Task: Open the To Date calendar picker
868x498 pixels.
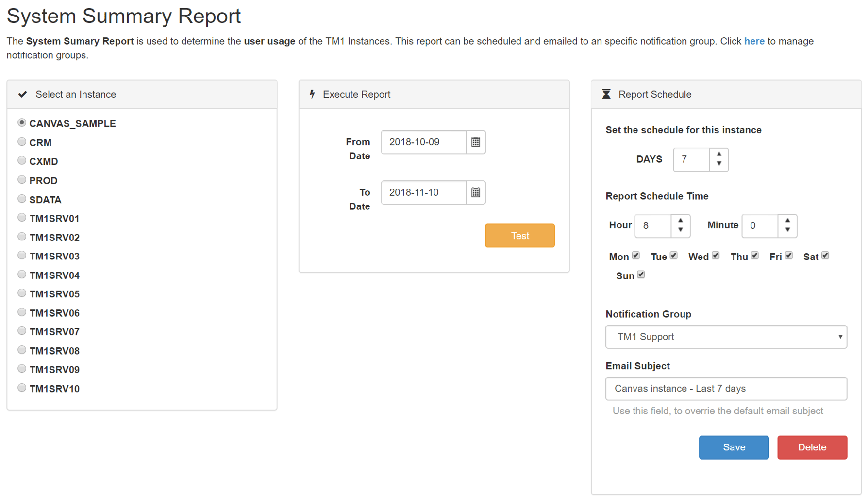Action: 476,192
